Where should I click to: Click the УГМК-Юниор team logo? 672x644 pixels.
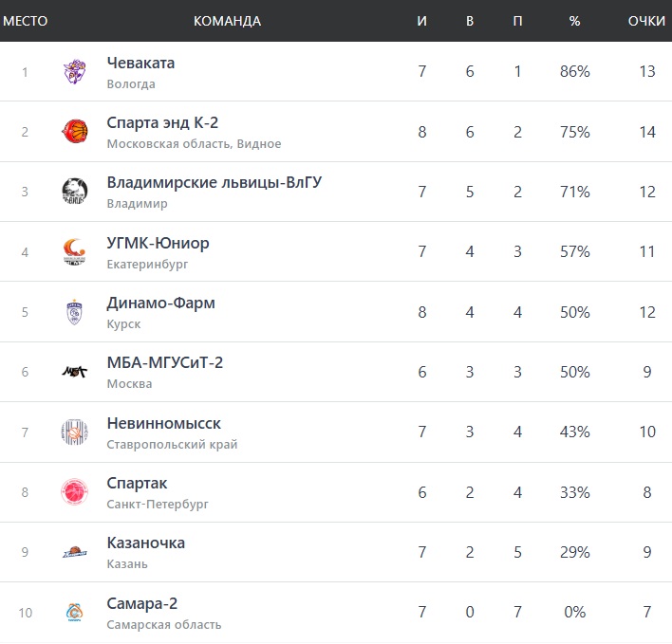75,251
